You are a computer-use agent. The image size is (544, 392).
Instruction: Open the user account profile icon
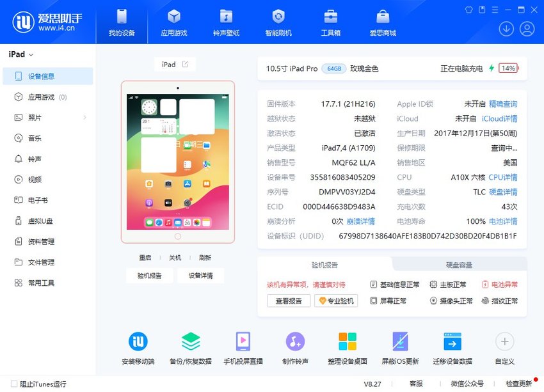click(x=527, y=29)
